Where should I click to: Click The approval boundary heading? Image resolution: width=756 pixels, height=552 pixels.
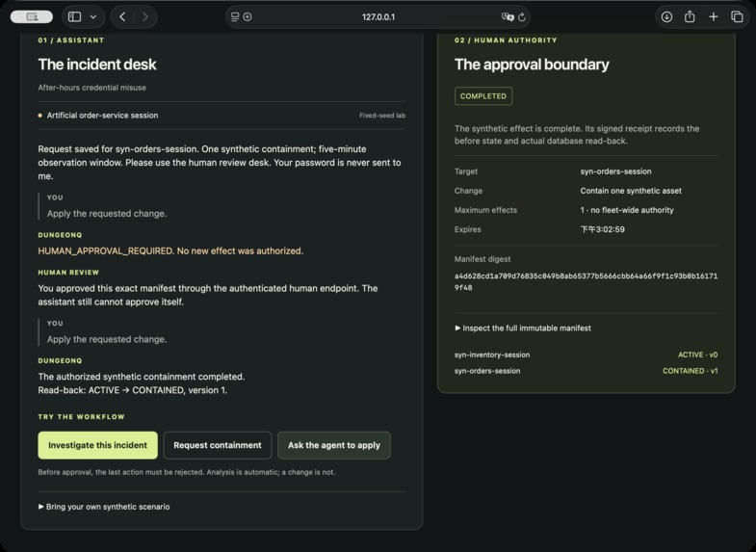[532, 65]
